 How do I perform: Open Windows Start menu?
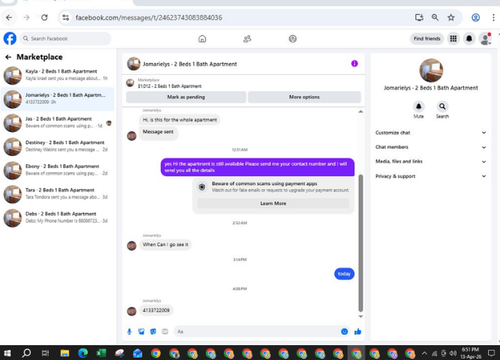point(7,353)
